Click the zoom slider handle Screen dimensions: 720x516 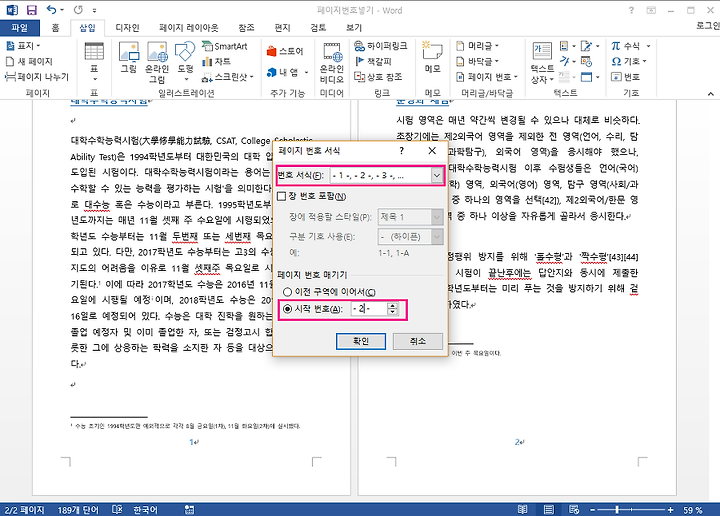click(617, 510)
